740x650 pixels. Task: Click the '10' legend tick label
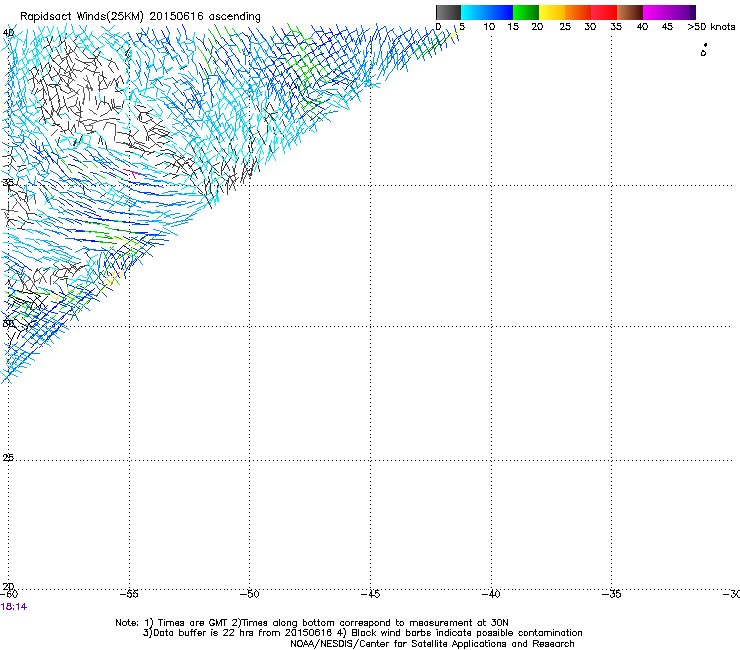[x=489, y=27]
